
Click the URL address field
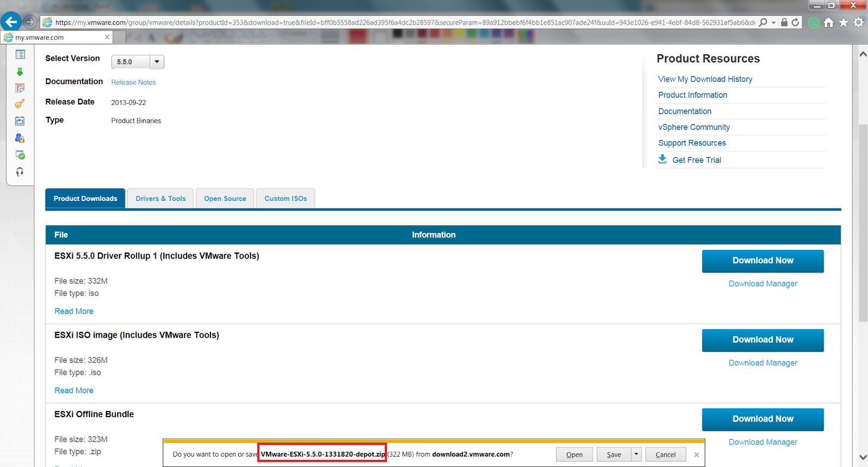pos(404,22)
